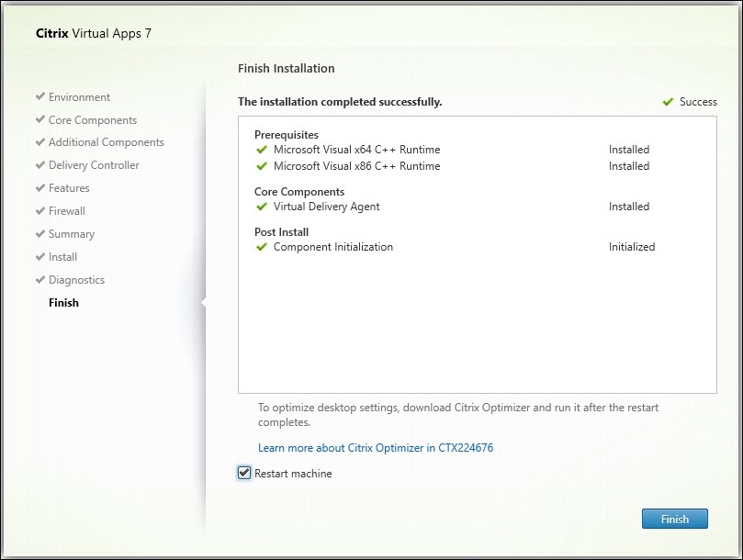Image resolution: width=743 pixels, height=560 pixels.
Task: Click the Restart machine label text
Action: pos(293,474)
